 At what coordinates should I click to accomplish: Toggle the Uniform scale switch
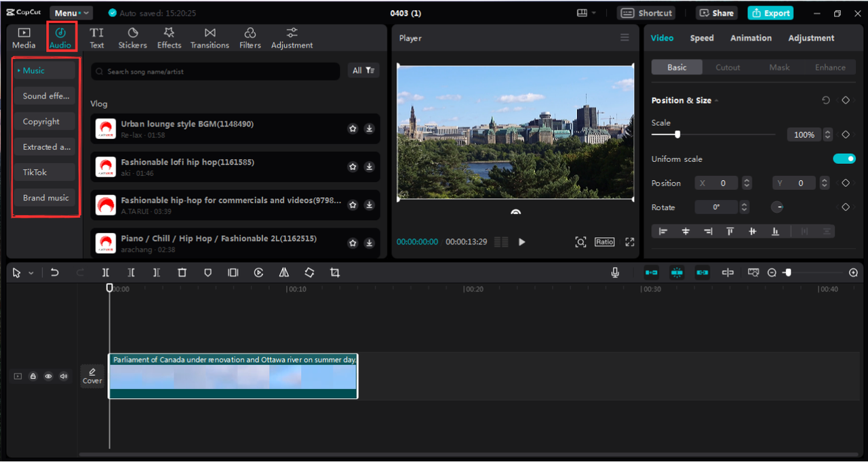click(844, 159)
